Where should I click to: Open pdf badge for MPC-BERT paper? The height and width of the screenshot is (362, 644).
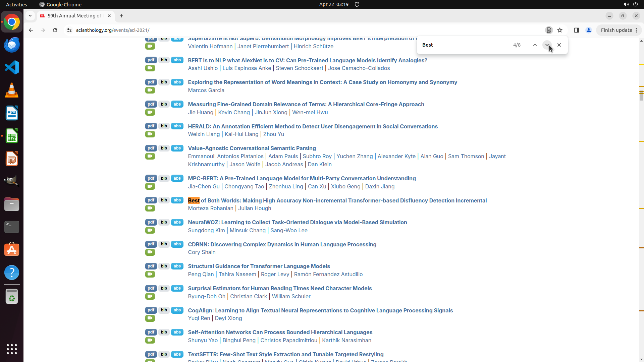tap(151, 178)
